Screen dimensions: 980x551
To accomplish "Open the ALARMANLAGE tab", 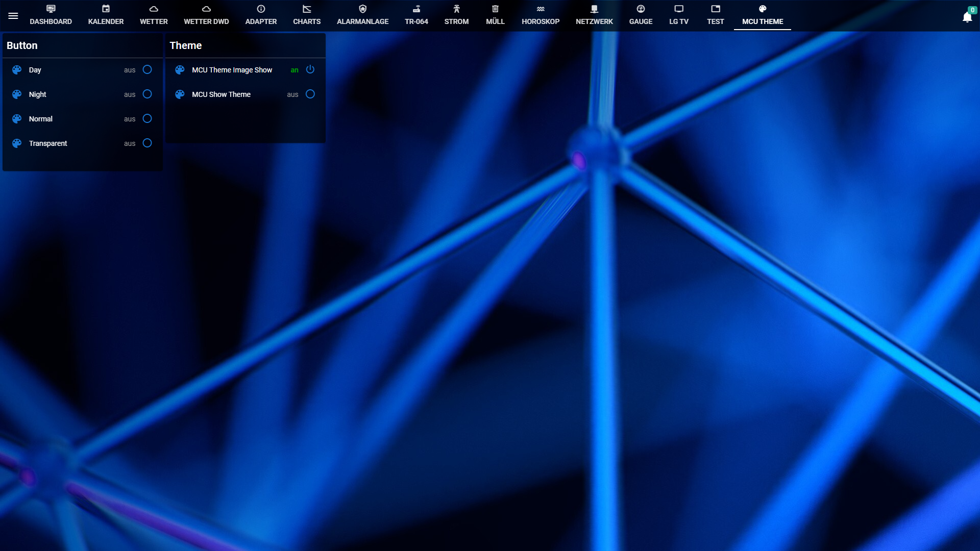I will click(363, 16).
